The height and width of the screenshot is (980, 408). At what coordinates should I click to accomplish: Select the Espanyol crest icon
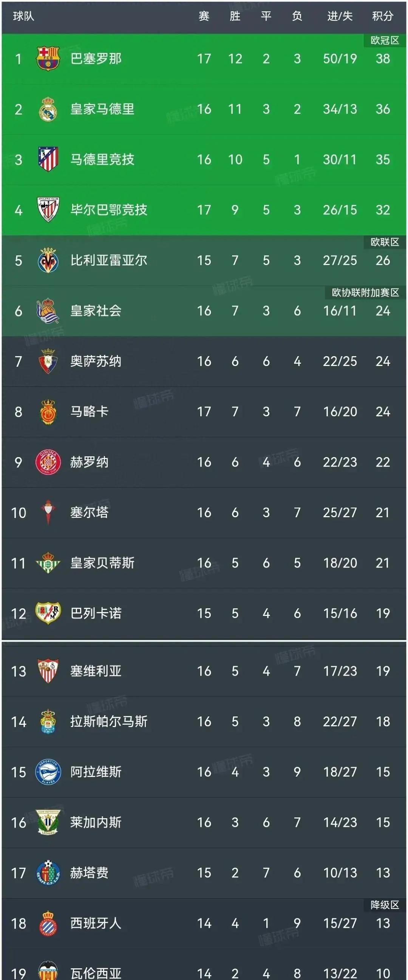(x=48, y=923)
